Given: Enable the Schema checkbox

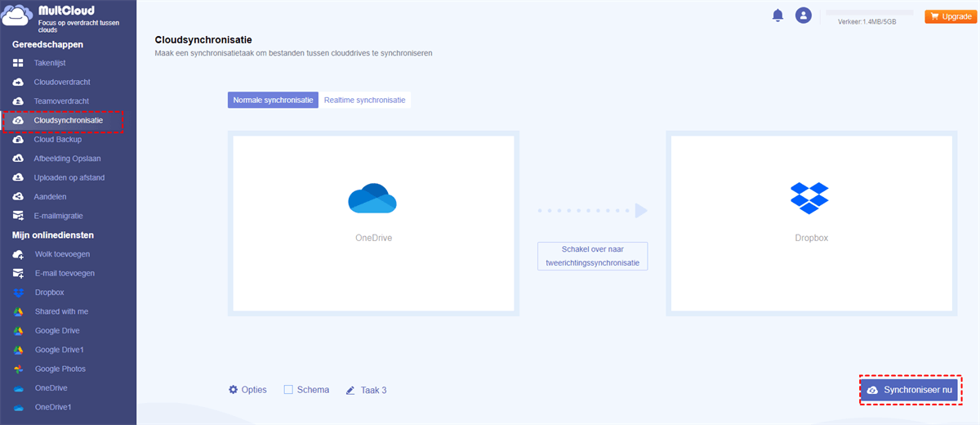Looking at the screenshot, I should [x=288, y=390].
